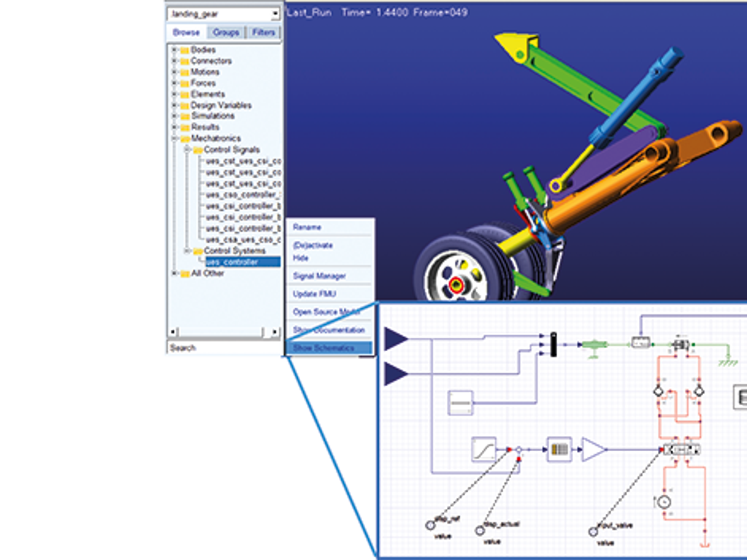Viewport: 747px width, 560px height.
Task: Choose Hide from the context menu
Action: pos(300,258)
